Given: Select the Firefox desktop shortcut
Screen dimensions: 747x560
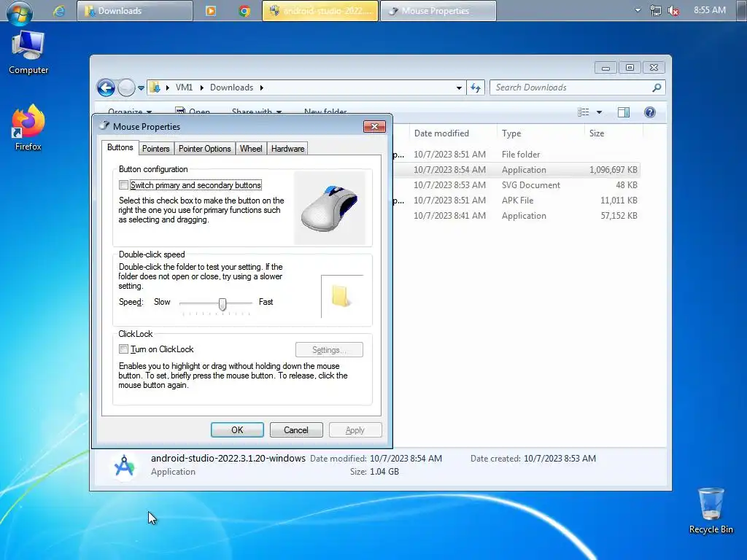Looking at the screenshot, I should [x=28, y=128].
